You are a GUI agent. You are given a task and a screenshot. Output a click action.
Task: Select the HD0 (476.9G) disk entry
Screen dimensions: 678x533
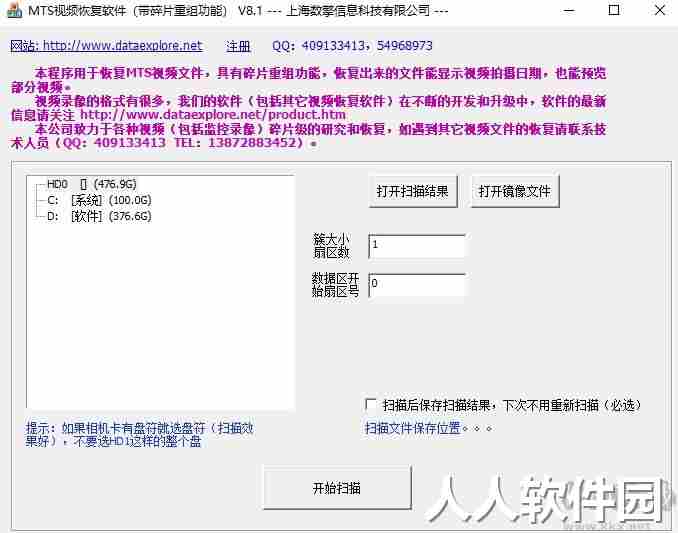pyautogui.click(x=92, y=184)
